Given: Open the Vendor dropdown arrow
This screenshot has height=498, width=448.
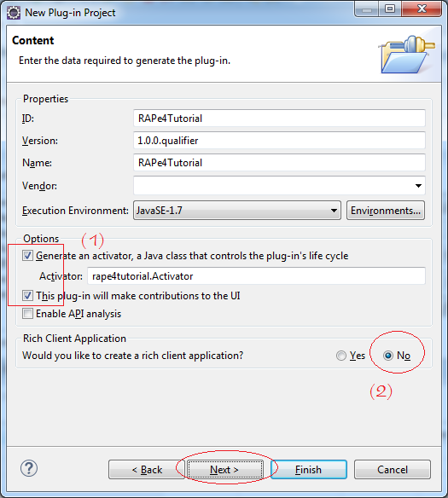Looking at the screenshot, I should [x=418, y=186].
